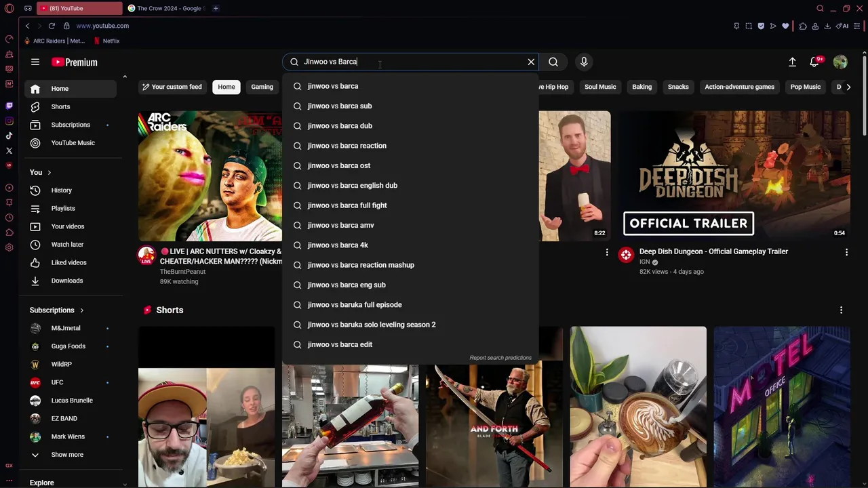Image resolution: width=868 pixels, height=488 pixels.
Task: Select the Action-adventure games chip
Action: (x=739, y=87)
